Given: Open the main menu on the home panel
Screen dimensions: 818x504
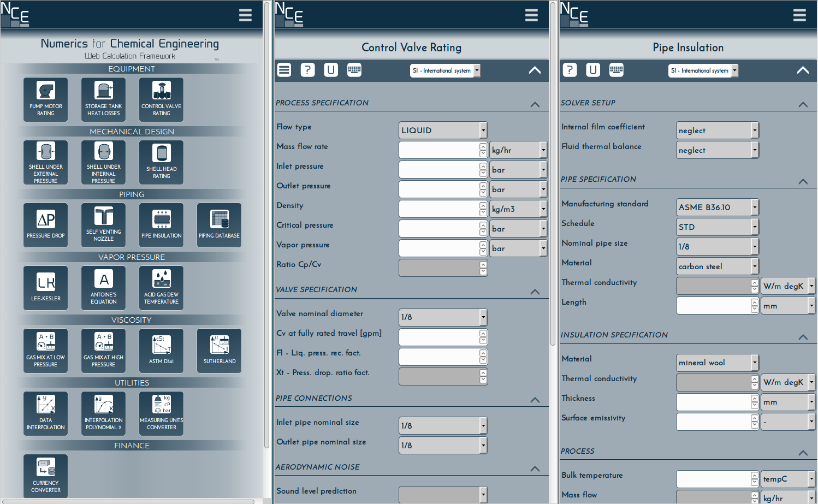Looking at the screenshot, I should coord(245,15).
